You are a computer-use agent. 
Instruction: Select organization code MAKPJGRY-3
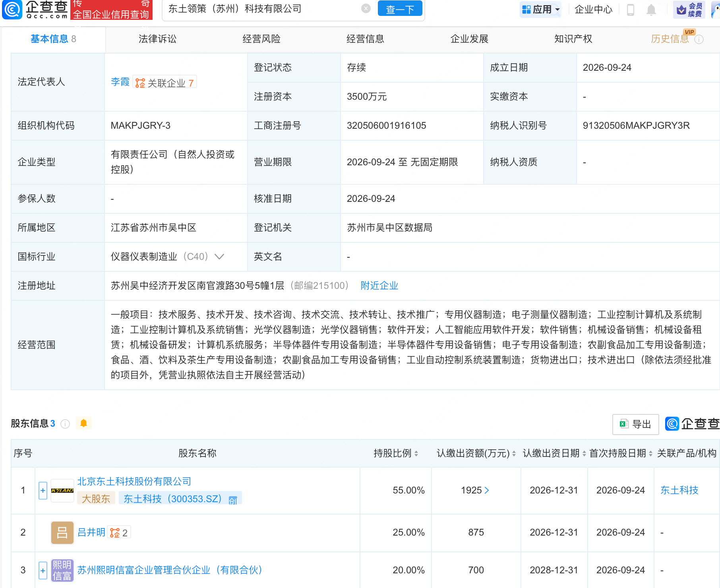tap(140, 126)
